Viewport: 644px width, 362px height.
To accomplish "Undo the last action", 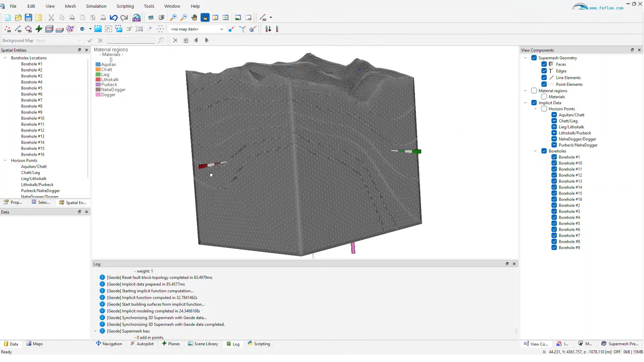I will (113, 18).
